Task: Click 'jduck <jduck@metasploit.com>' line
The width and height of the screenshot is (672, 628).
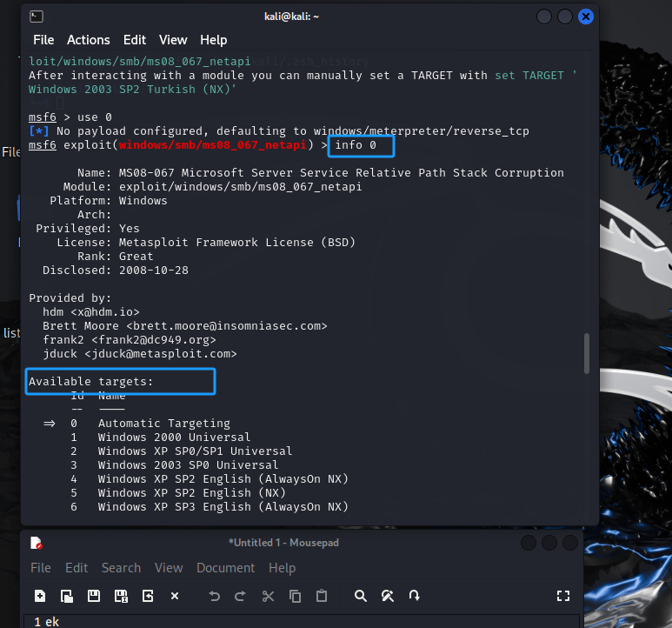Action: coord(139,354)
